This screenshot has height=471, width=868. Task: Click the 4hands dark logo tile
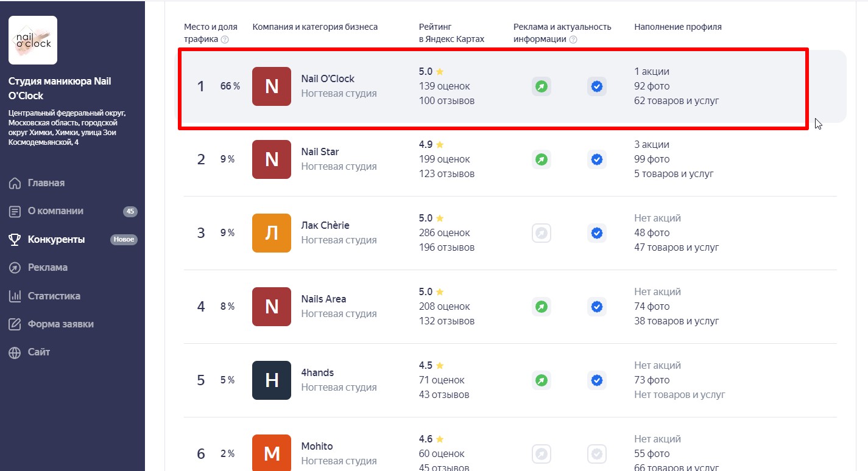click(272, 380)
